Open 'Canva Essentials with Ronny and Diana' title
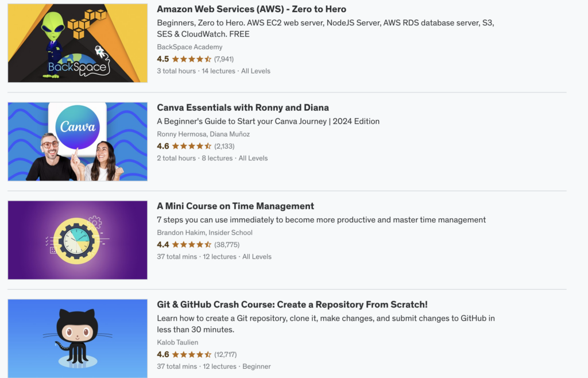The width and height of the screenshot is (588, 378). (x=243, y=108)
